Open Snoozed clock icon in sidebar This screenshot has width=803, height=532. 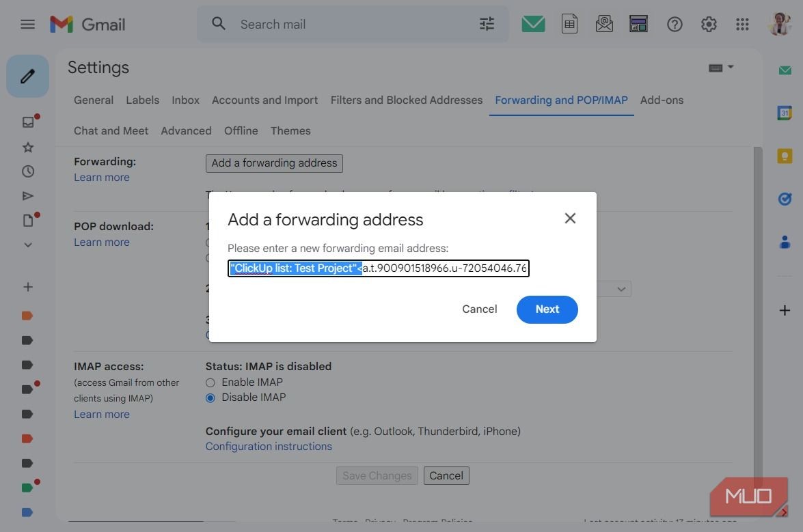point(28,171)
